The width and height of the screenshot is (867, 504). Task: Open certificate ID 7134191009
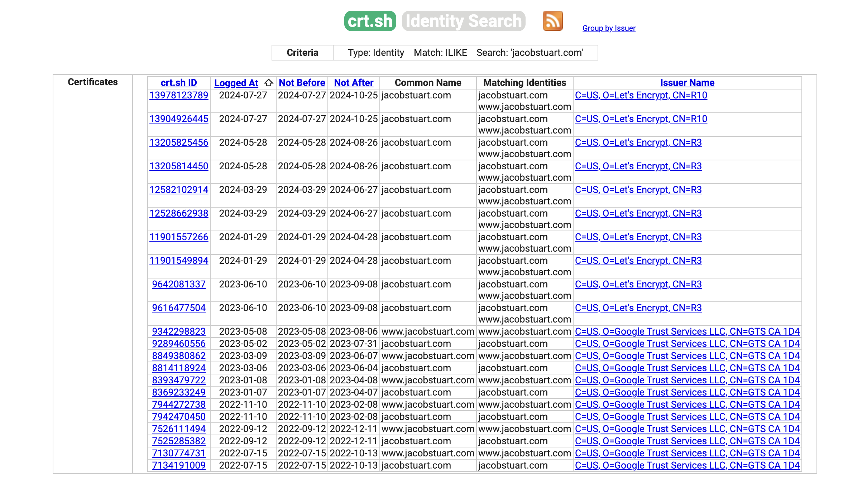179,465
